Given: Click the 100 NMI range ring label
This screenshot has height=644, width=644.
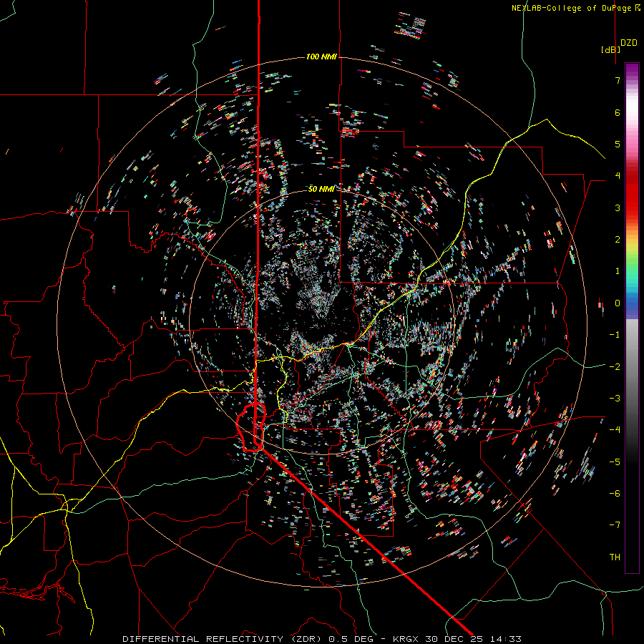Looking at the screenshot, I should tap(321, 57).
